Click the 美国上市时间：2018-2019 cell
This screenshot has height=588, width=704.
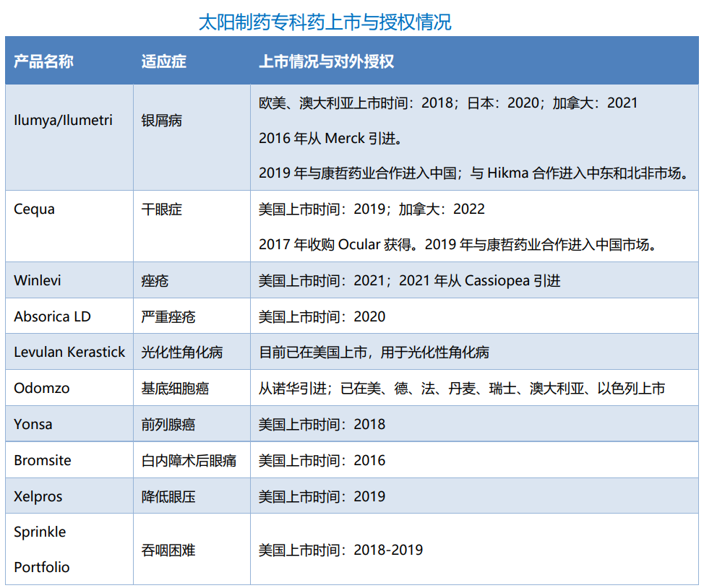click(340, 550)
